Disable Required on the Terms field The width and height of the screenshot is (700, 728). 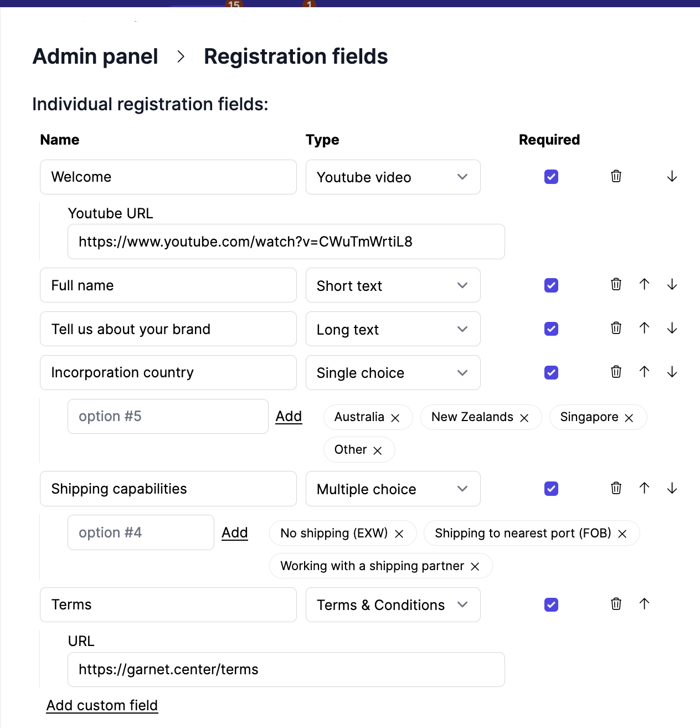pos(551,604)
